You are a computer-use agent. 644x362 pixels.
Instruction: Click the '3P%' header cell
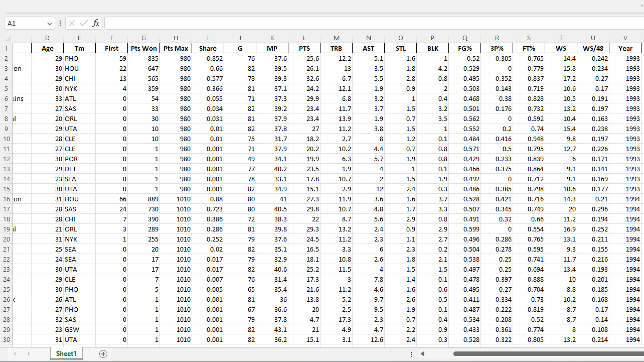click(x=497, y=48)
